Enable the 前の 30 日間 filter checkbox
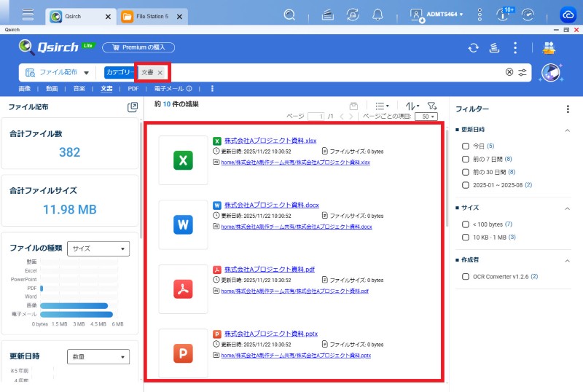The height and width of the screenshot is (392, 583). coord(466,172)
